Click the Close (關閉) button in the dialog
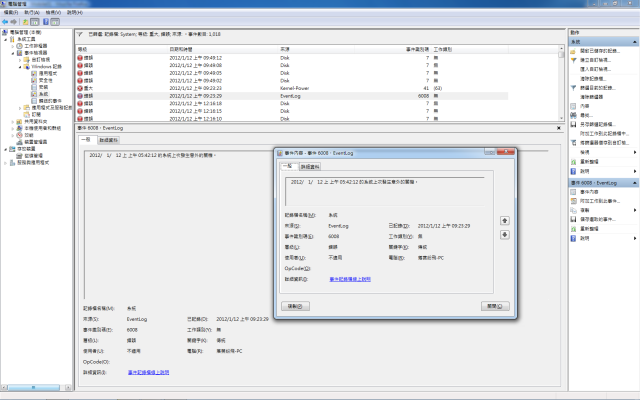The width and height of the screenshot is (640, 400). point(495,306)
